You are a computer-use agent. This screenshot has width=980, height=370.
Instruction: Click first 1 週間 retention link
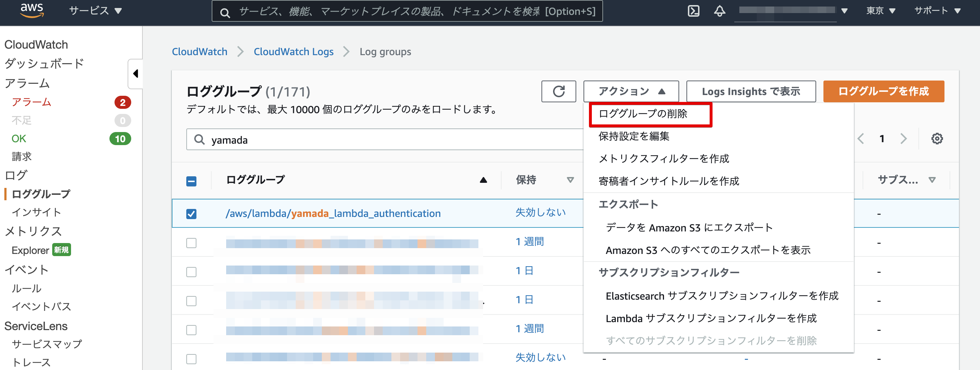pos(530,241)
